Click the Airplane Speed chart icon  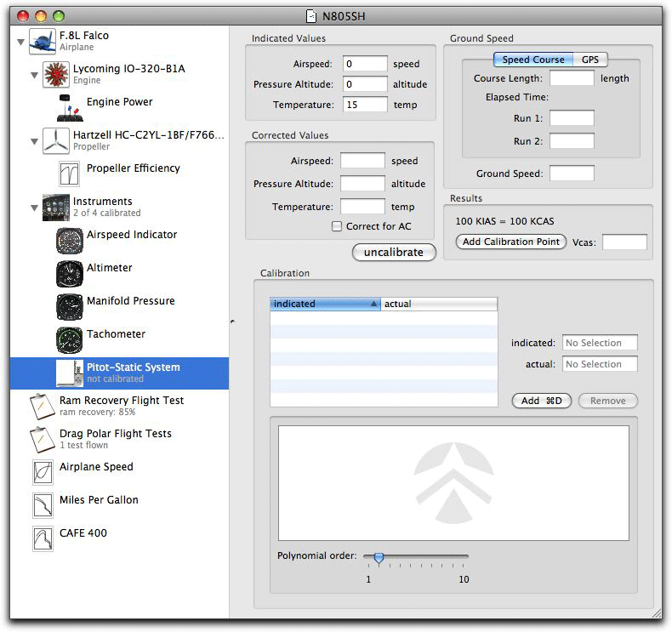point(43,472)
